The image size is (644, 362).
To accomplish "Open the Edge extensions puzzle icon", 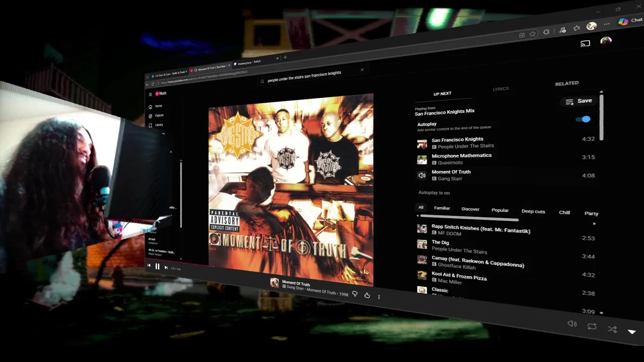I will click(x=546, y=32).
